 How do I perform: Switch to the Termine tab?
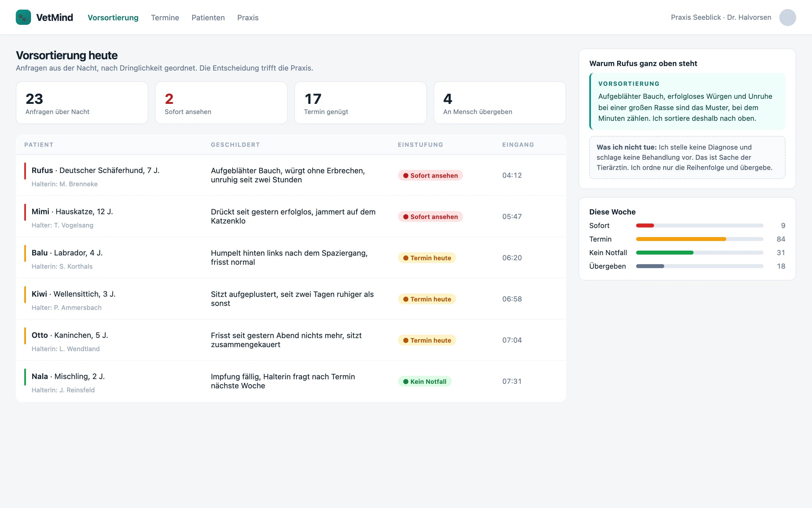(165, 17)
